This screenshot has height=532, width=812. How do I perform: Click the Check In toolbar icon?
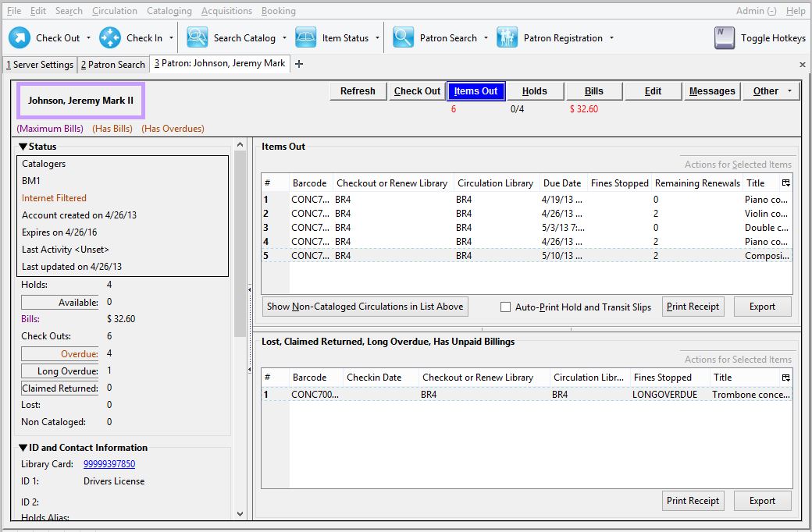point(110,37)
